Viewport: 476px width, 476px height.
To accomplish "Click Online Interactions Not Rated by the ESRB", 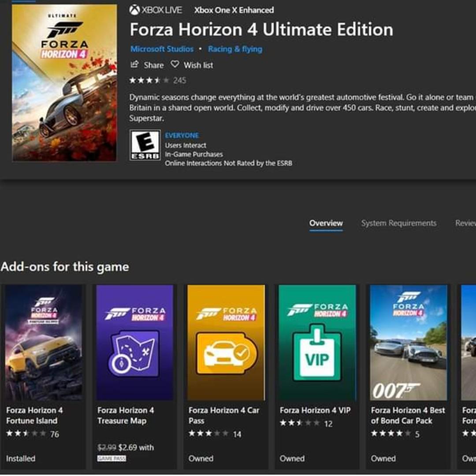I will pyautogui.click(x=228, y=164).
